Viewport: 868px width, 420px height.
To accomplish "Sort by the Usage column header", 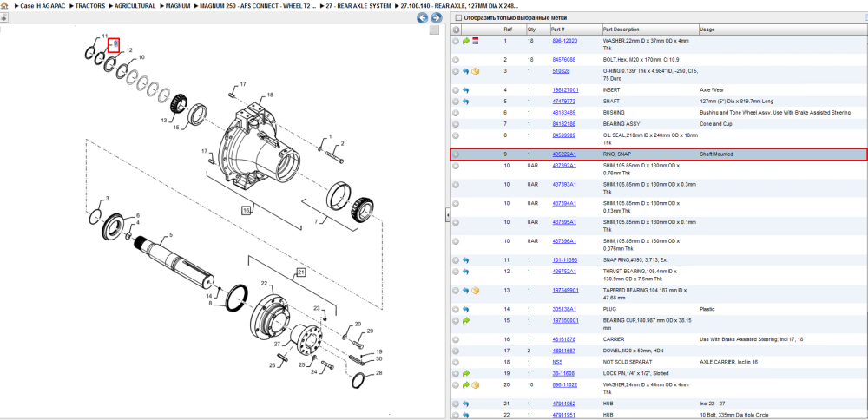I will [707, 30].
